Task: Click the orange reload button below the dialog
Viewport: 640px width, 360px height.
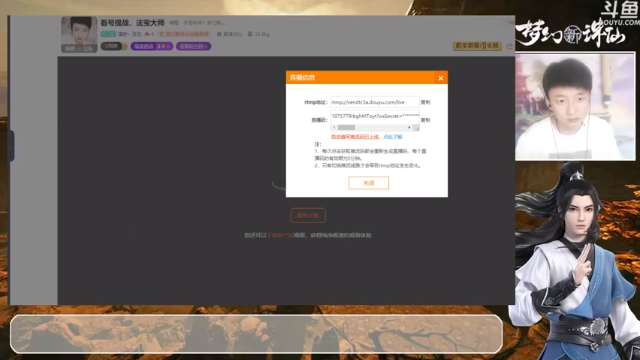Action: click(x=308, y=216)
